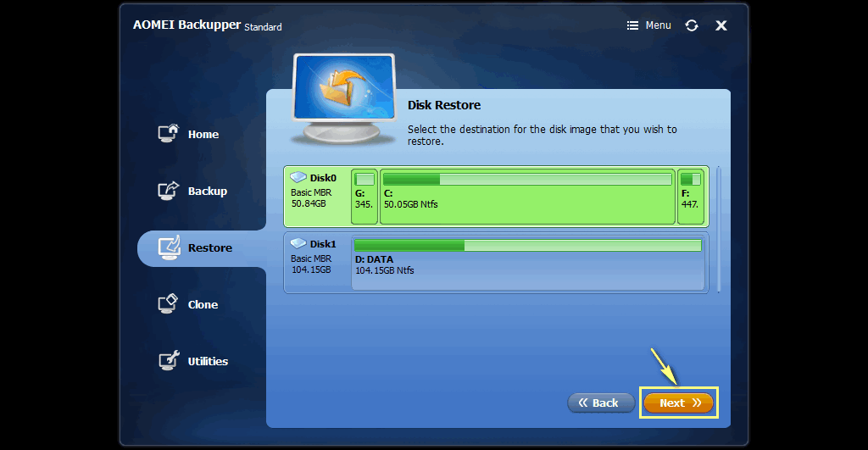
Task: Click the Basic MBR text under Disk1
Action: [311, 258]
